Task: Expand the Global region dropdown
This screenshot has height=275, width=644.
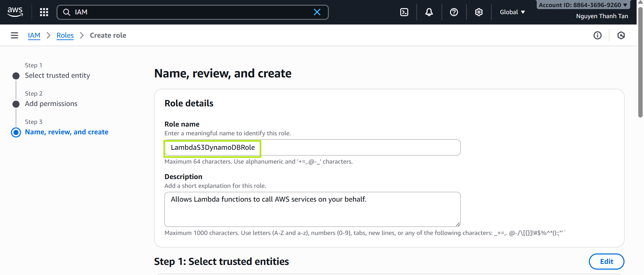Action: [x=512, y=12]
